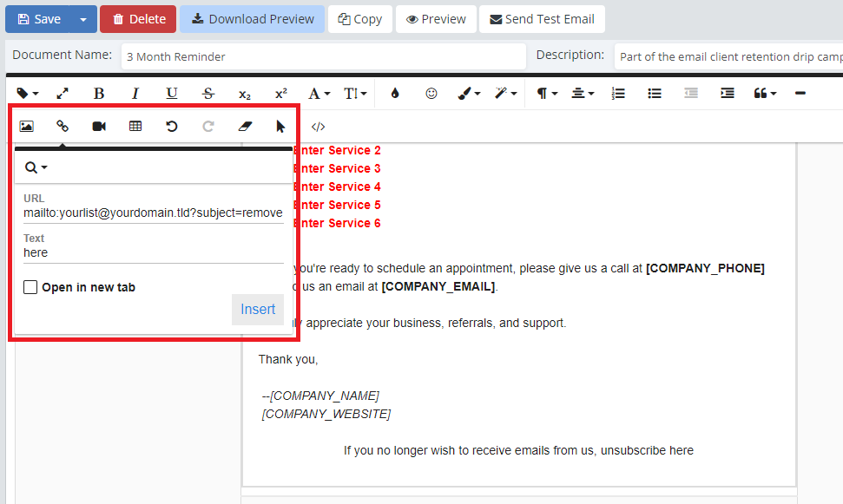Click the Undo arrow icon
This screenshot has width=843, height=504.
tap(172, 127)
